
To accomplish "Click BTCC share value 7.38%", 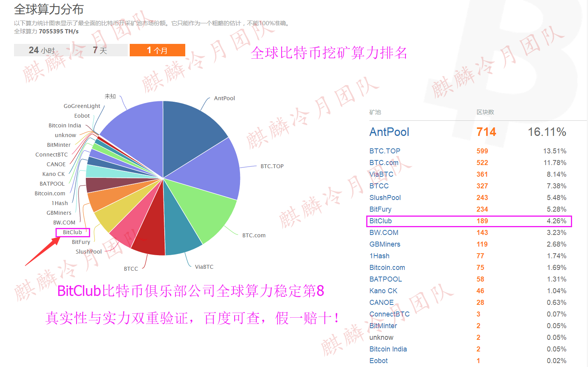I will (x=557, y=186).
